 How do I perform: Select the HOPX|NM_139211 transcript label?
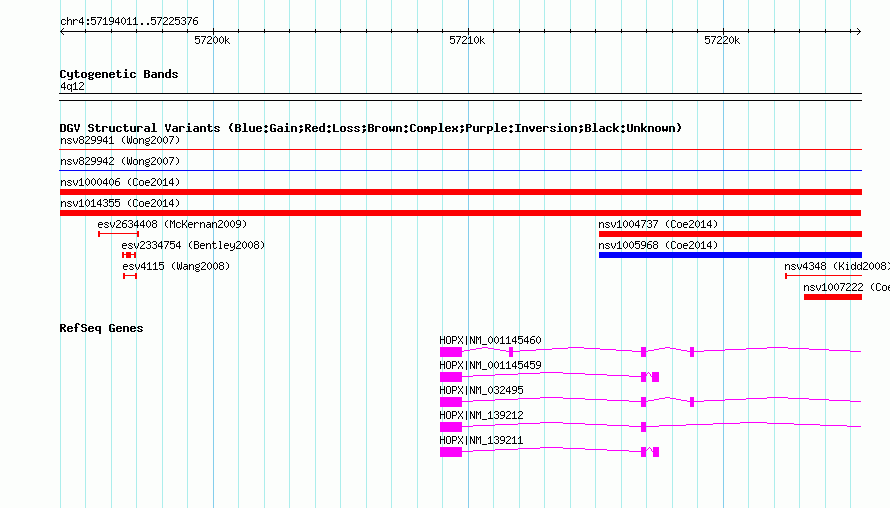(x=481, y=440)
